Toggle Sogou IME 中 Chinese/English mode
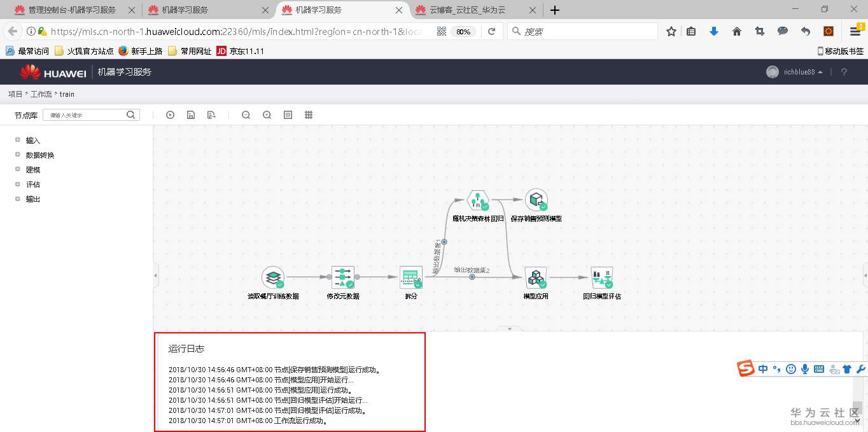This screenshot has width=868, height=432. tap(763, 369)
